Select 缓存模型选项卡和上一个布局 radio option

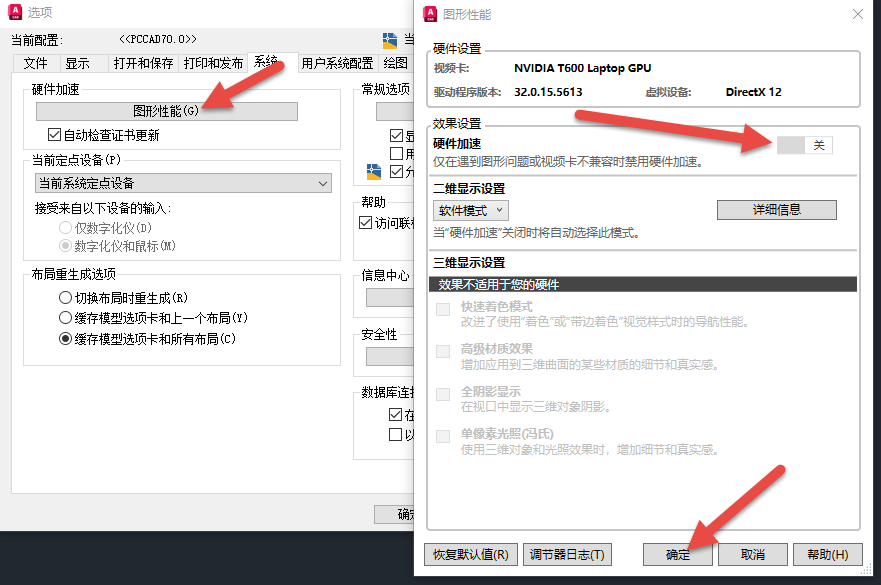66,318
